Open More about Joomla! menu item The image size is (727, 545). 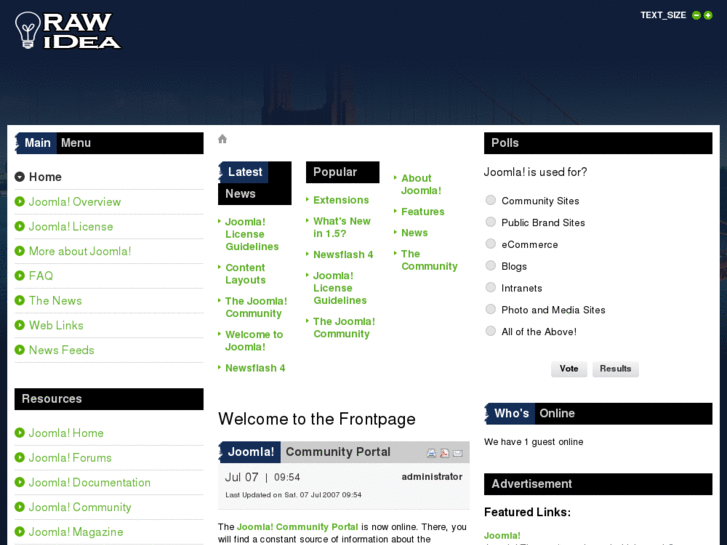pos(80,251)
